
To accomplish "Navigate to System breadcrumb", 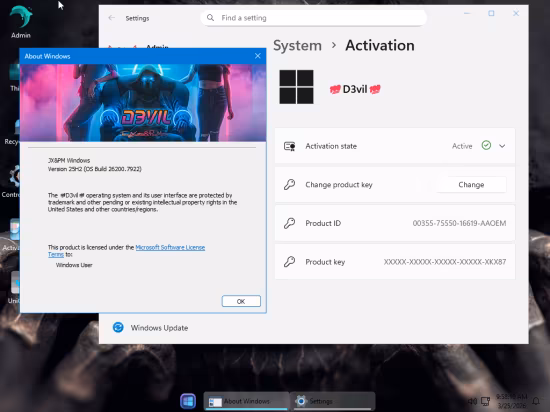I will click(x=297, y=46).
